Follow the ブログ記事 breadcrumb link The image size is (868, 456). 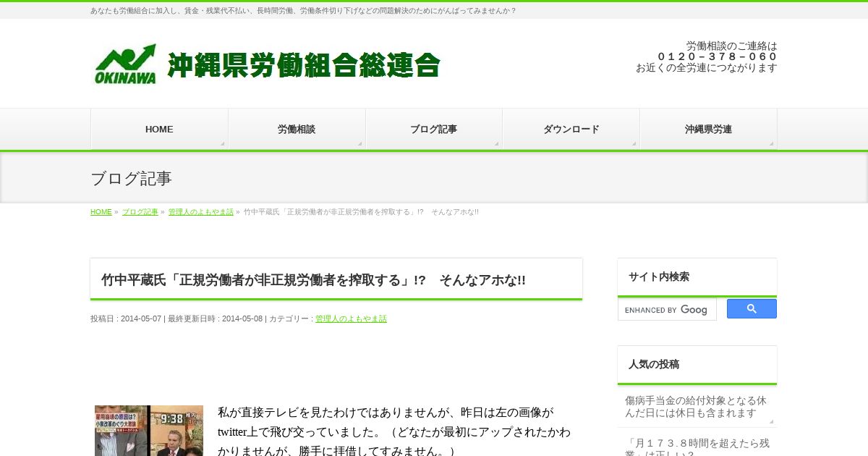pyautogui.click(x=140, y=212)
